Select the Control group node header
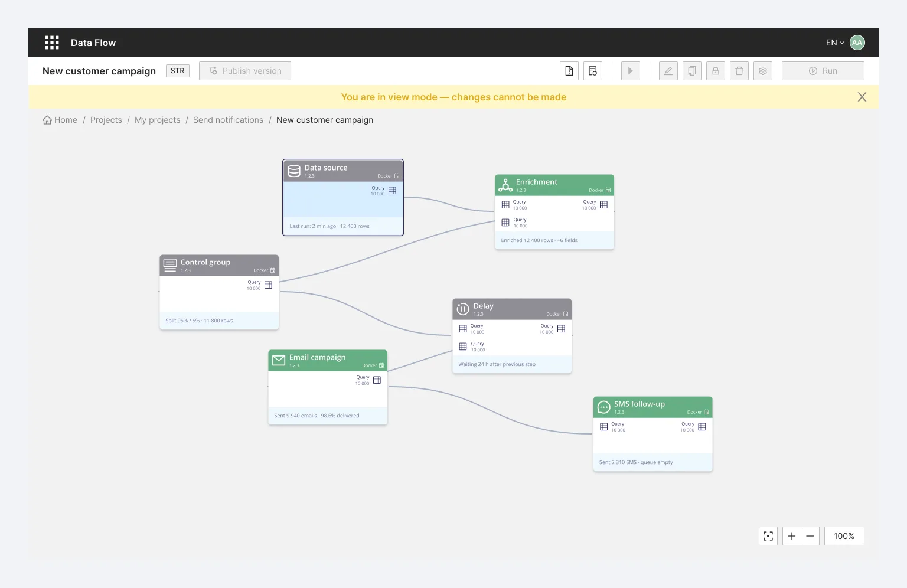Image resolution: width=907 pixels, height=588 pixels. click(x=219, y=266)
